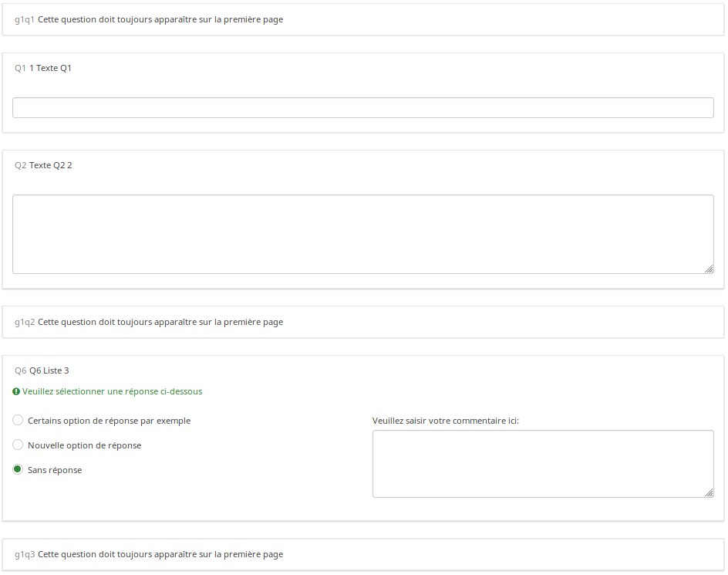Click the "g1q1" question code
Screen dimensions: 728x575
25,19
